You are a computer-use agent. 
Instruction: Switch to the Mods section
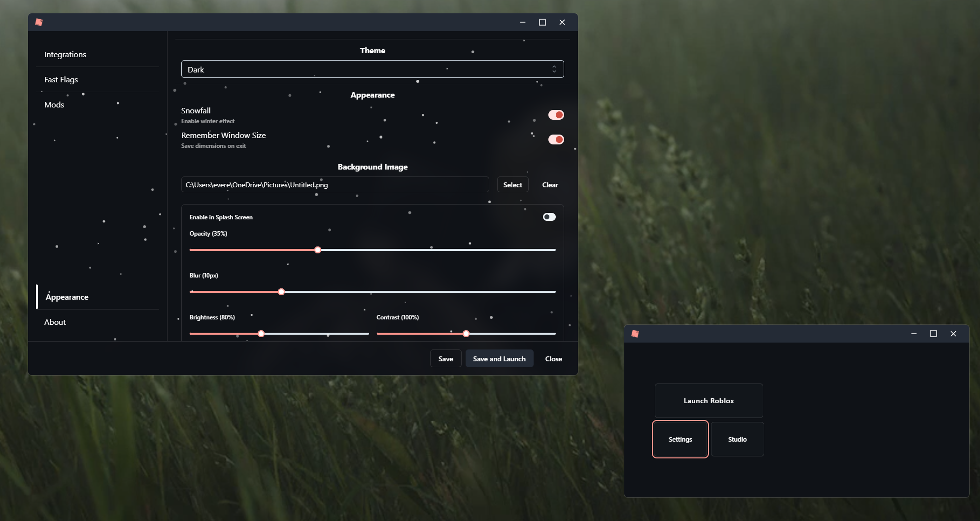[x=98, y=104]
